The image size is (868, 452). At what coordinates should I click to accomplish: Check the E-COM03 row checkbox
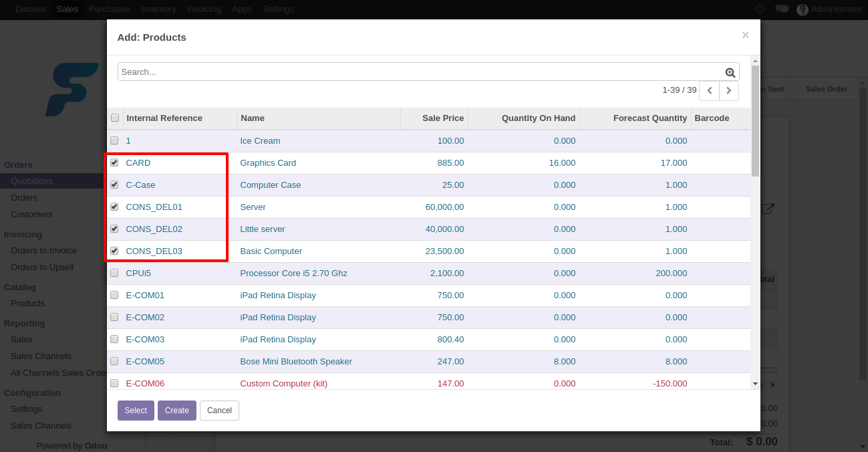click(x=114, y=339)
